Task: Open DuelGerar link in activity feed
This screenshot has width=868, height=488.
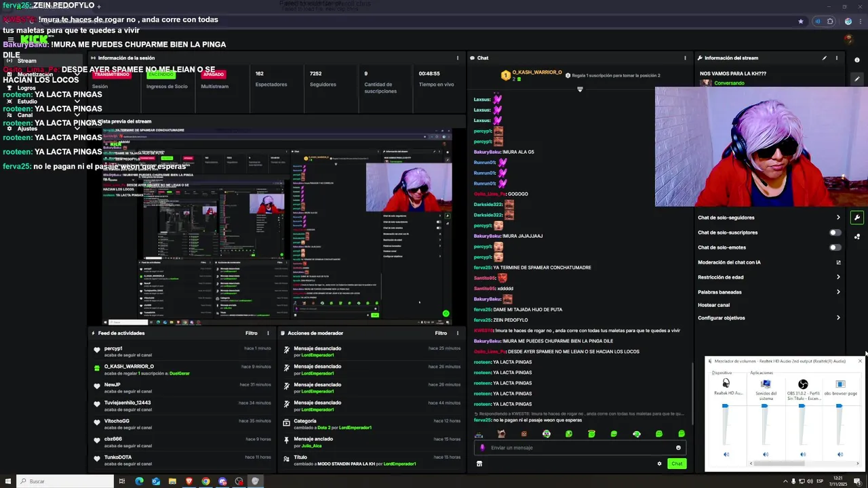Action: pos(180,373)
